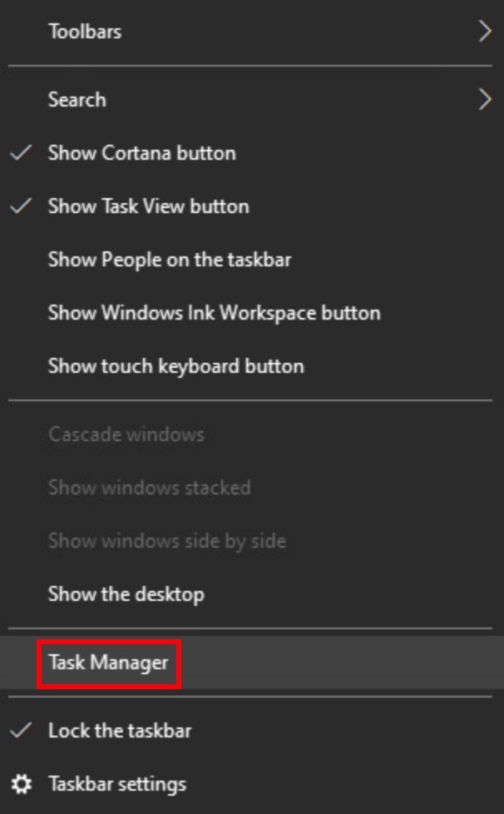This screenshot has height=814, width=504.
Task: Enable Show Windows Ink Workspace button
Action: [214, 313]
